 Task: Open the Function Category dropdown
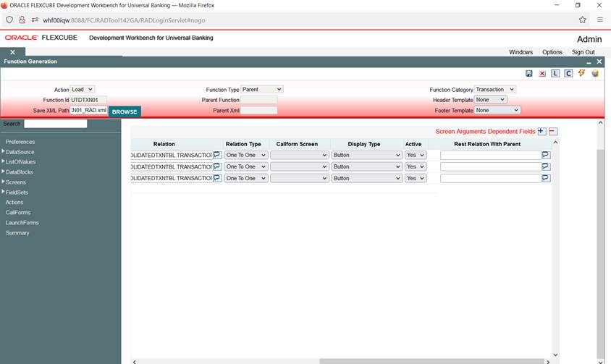coord(495,89)
